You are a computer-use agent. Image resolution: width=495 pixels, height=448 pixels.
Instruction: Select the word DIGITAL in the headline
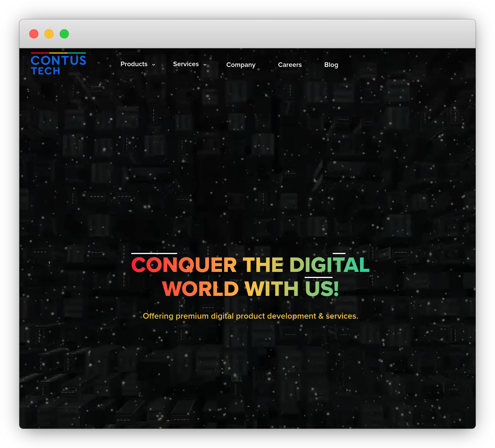click(329, 265)
